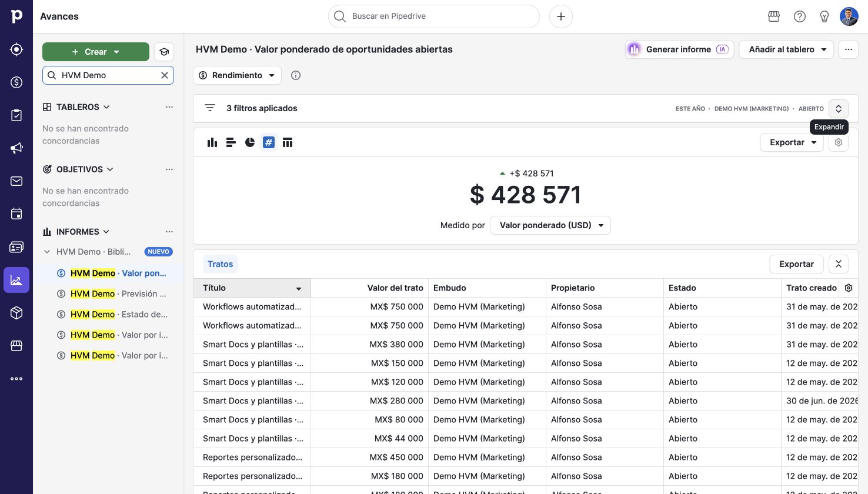Open Leads target icon in sidebar
This screenshot has height=494, width=868.
[16, 49]
